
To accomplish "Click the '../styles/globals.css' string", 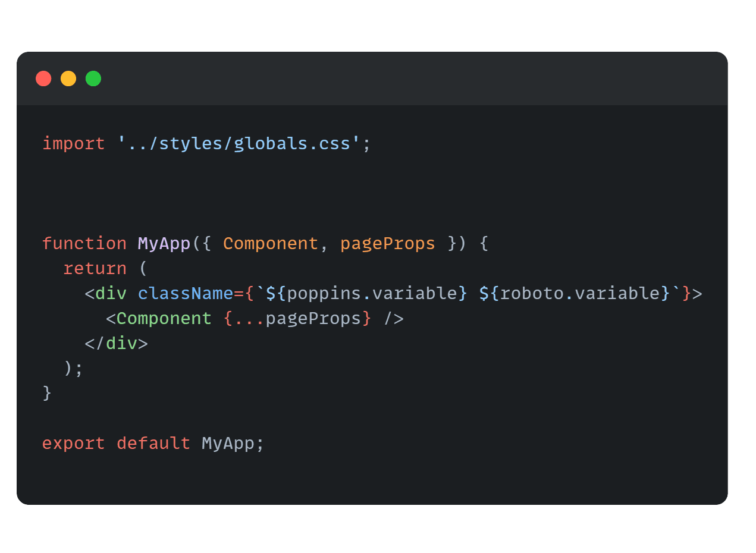I will [x=239, y=143].
